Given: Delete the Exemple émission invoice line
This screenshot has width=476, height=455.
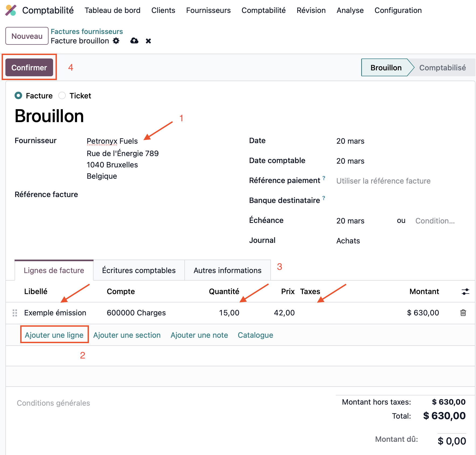Looking at the screenshot, I should (x=463, y=313).
